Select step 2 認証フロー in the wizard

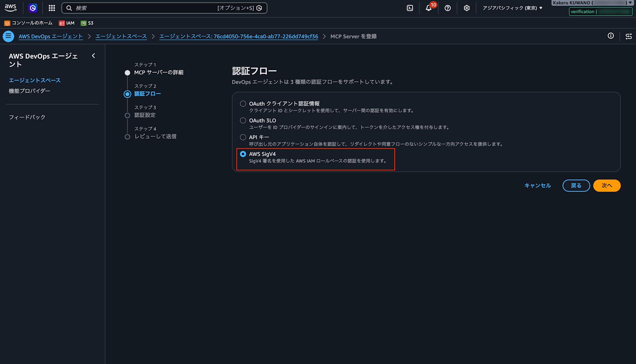click(x=148, y=94)
